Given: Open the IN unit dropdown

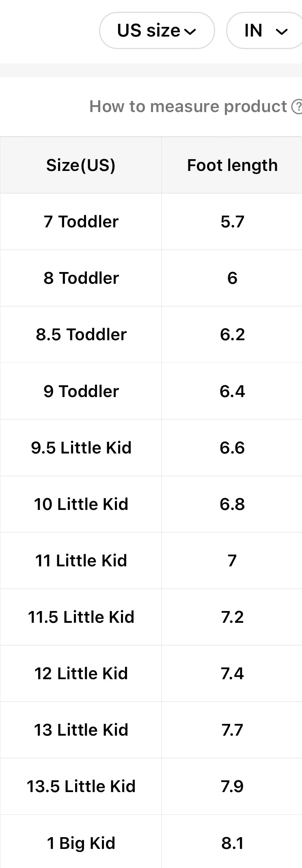Looking at the screenshot, I should point(265,31).
